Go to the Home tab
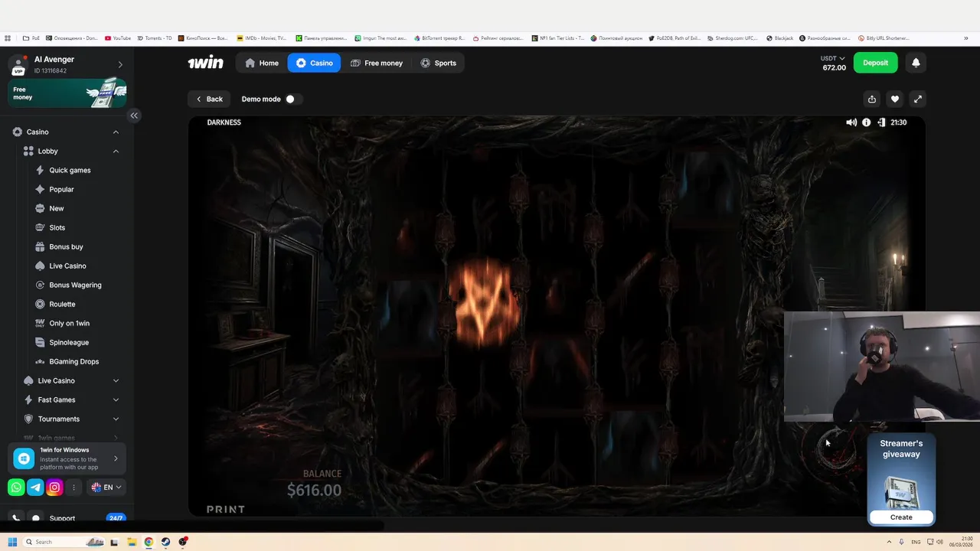 point(262,63)
